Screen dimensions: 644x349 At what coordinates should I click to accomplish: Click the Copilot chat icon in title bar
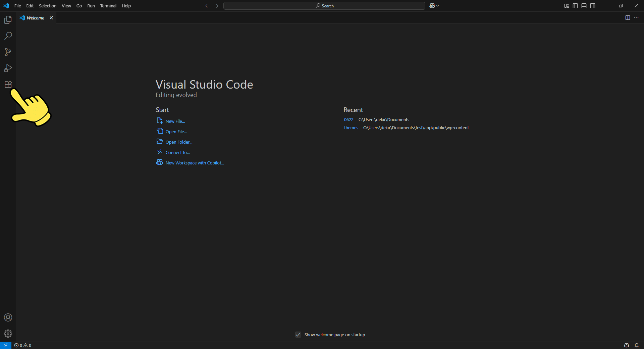(x=432, y=6)
